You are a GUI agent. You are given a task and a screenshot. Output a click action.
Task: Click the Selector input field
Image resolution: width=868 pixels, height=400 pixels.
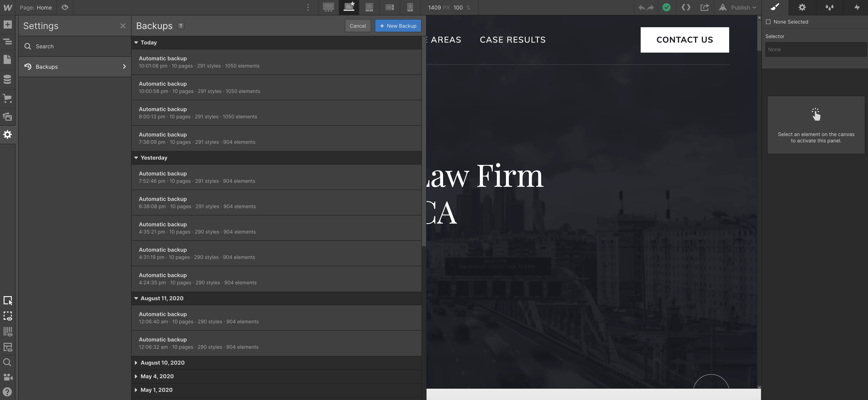click(815, 49)
